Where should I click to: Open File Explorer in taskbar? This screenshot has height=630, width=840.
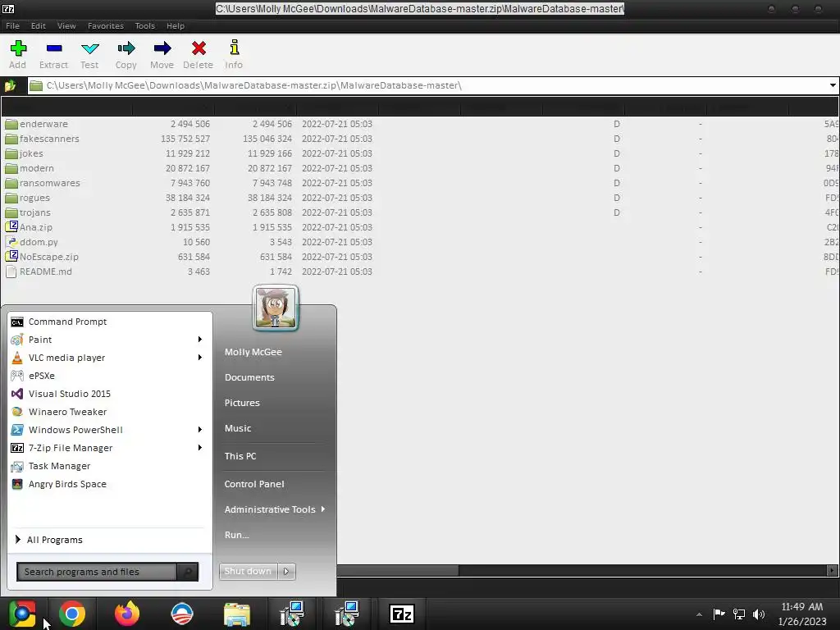point(237,614)
